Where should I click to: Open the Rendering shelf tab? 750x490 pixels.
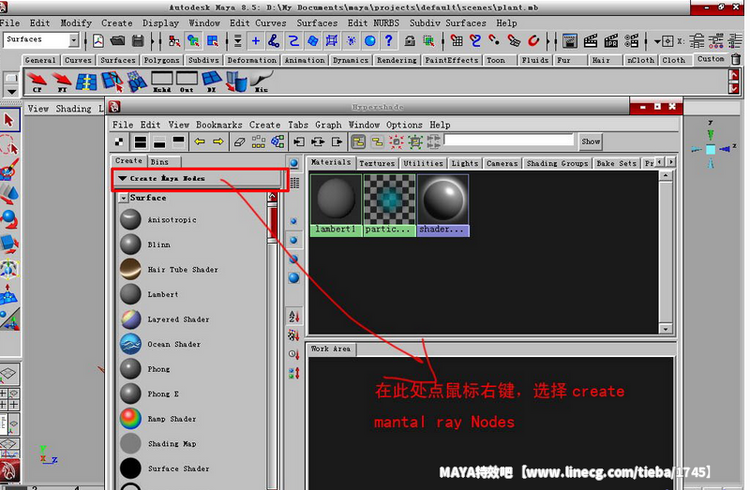tap(397, 60)
